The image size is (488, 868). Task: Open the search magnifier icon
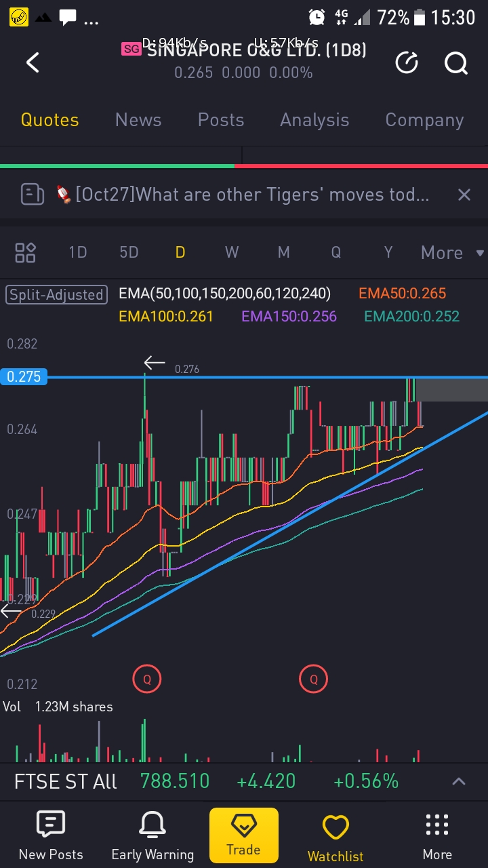tap(456, 63)
